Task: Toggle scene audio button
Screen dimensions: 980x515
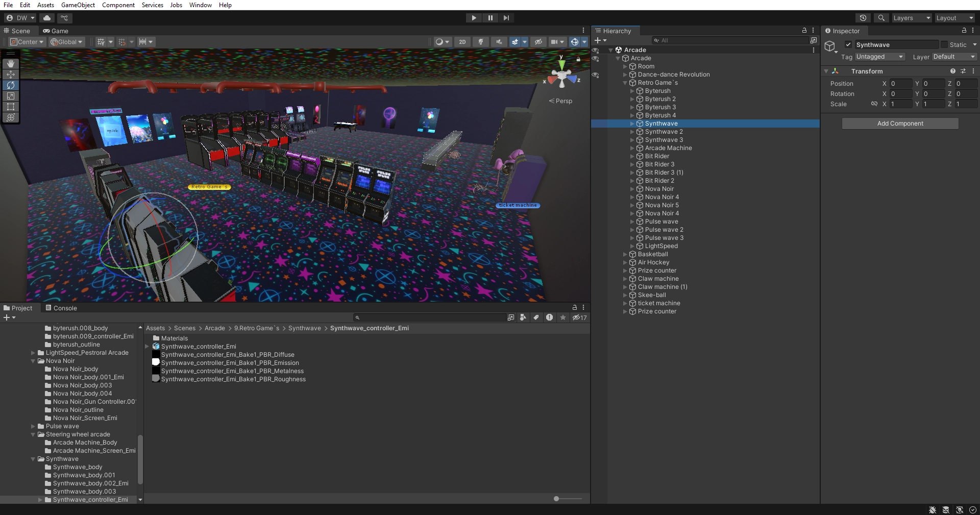Action: point(499,42)
